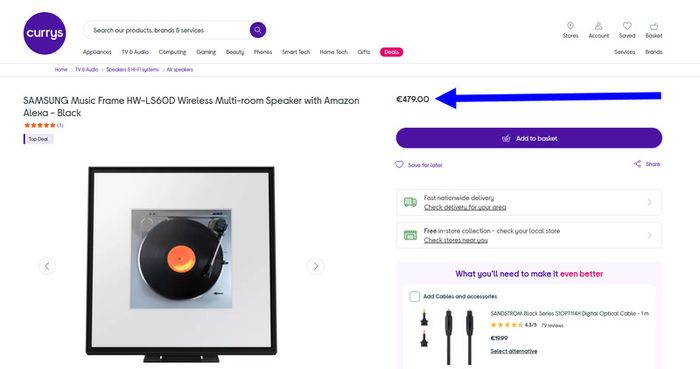Click the Check delivery for your area link
The image size is (700, 369).
point(465,207)
